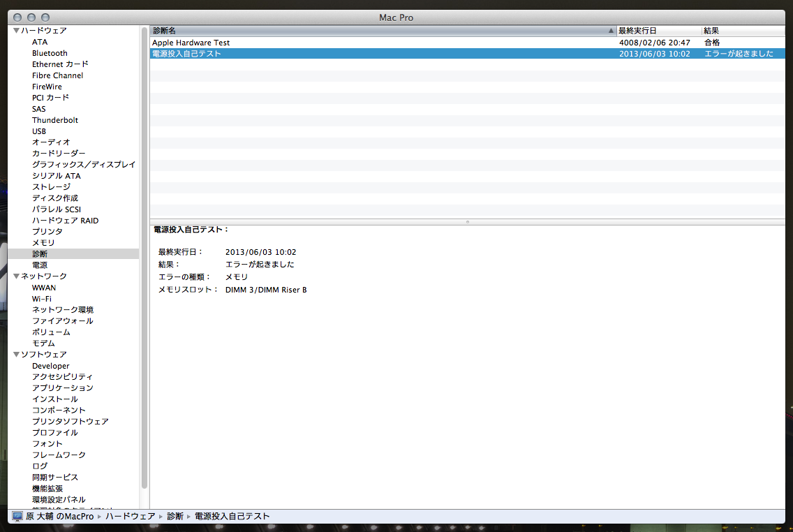This screenshot has width=793, height=532.
Task: Select PCI カード sidebar item
Action: (x=50, y=98)
